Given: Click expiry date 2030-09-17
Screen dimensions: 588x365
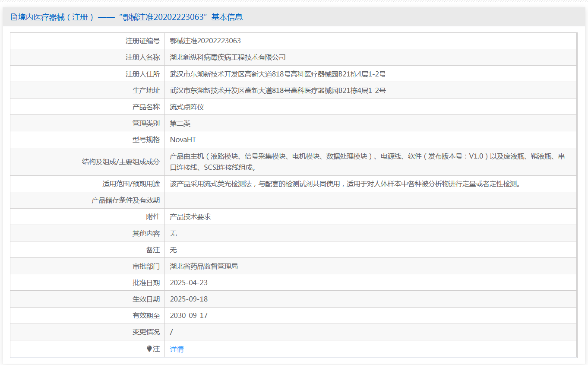Looking at the screenshot, I should pyautogui.click(x=189, y=315).
